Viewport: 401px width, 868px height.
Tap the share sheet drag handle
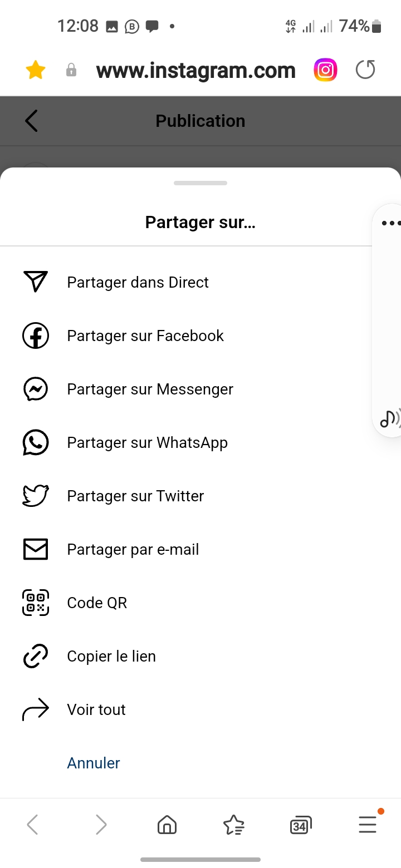(x=200, y=183)
